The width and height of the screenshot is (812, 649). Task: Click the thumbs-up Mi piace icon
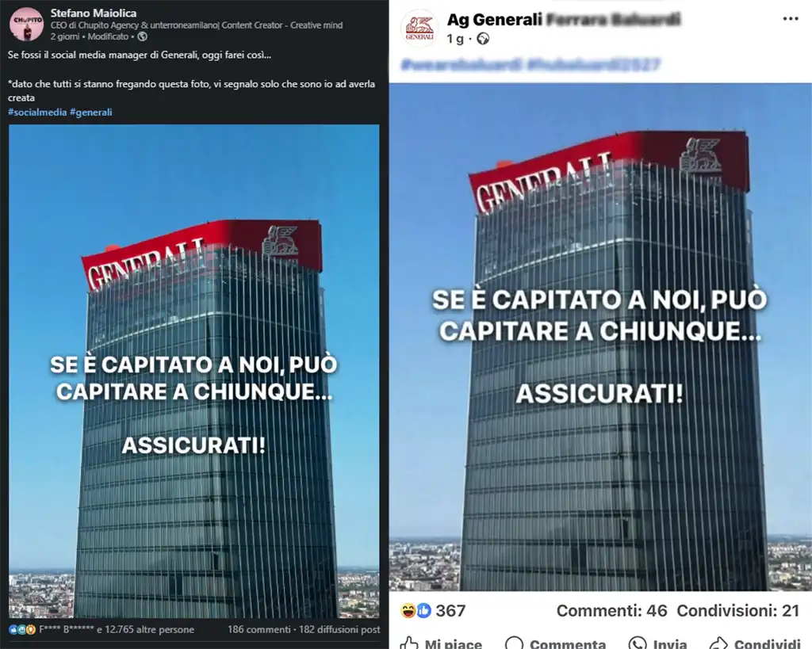pos(409,643)
